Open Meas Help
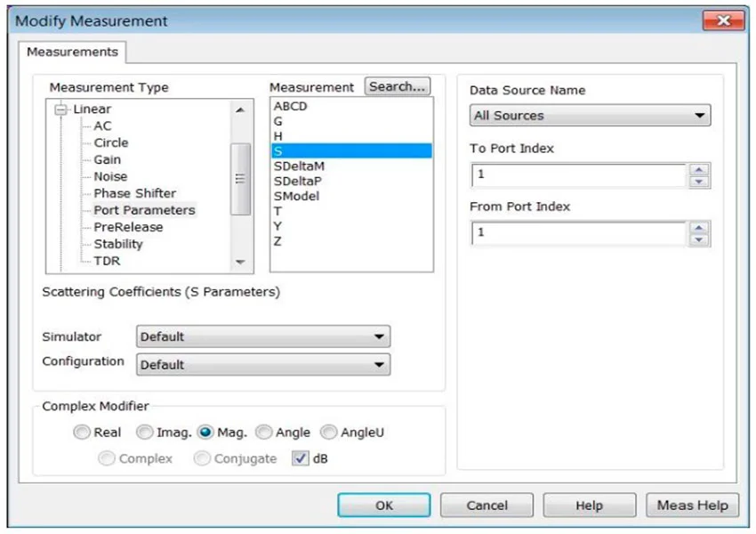 pos(692,506)
